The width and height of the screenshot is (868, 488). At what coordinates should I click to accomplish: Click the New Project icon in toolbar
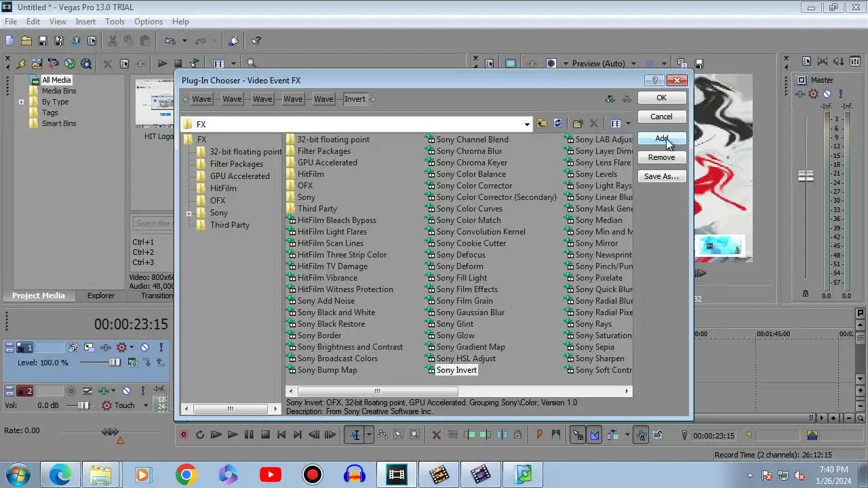tap(9, 41)
